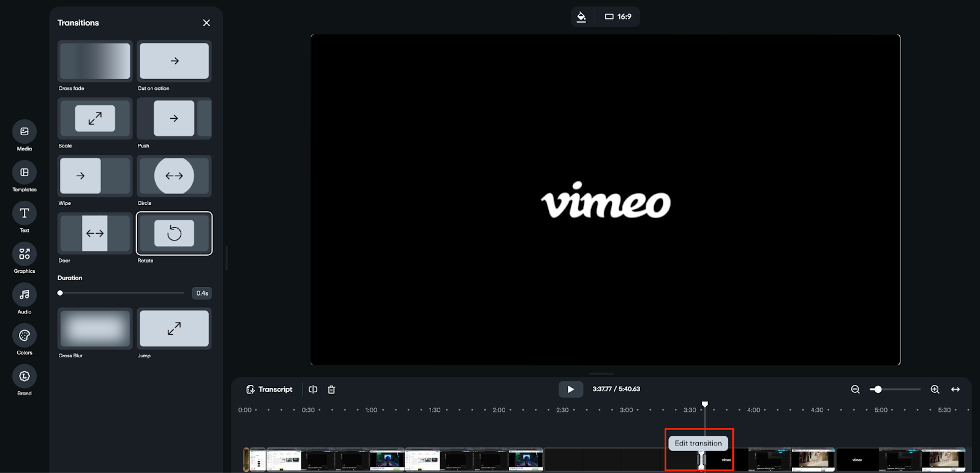980x473 pixels.
Task: Delete selected item with trash icon
Action: tap(331, 390)
